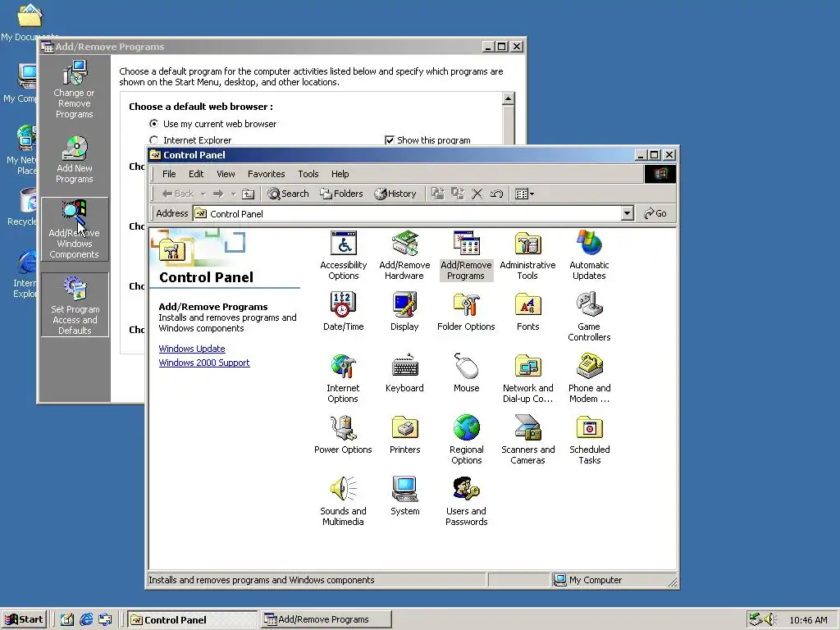The width and height of the screenshot is (840, 630).
Task: Open Sounds and Multimedia applet
Action: (343, 501)
